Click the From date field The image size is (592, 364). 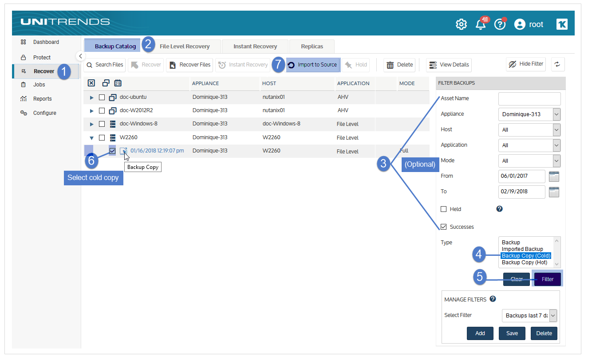pos(522,176)
